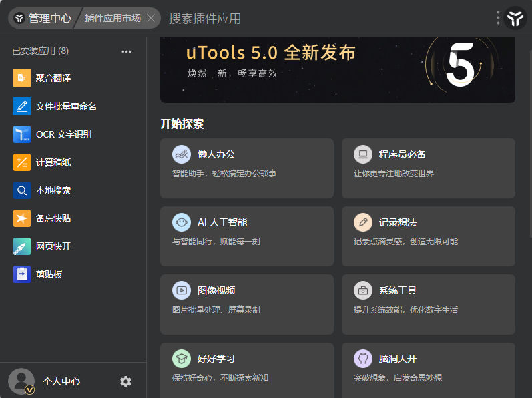Screen dimensions: 532x398
Task: Select 计算稿纸 in installed apps
Action: point(73,162)
